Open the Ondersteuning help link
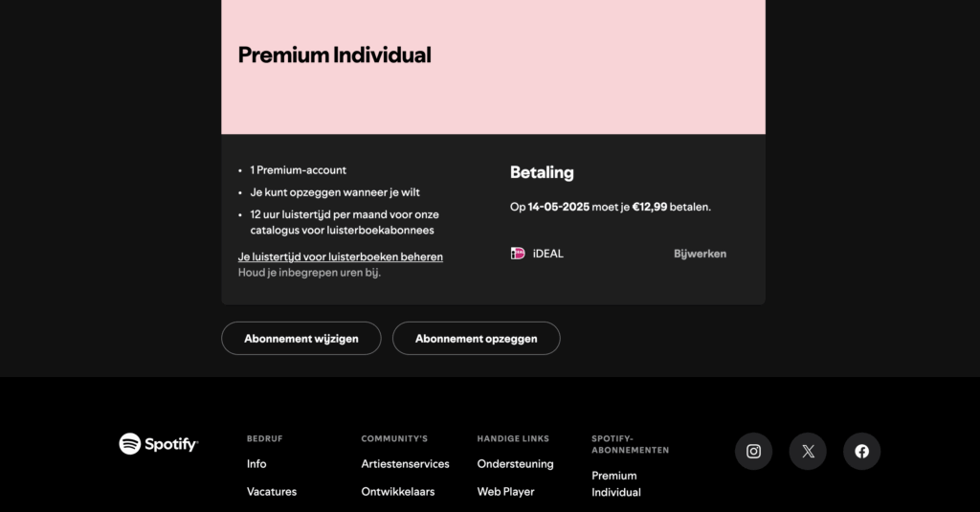Image resolution: width=980 pixels, height=512 pixels. [515, 464]
